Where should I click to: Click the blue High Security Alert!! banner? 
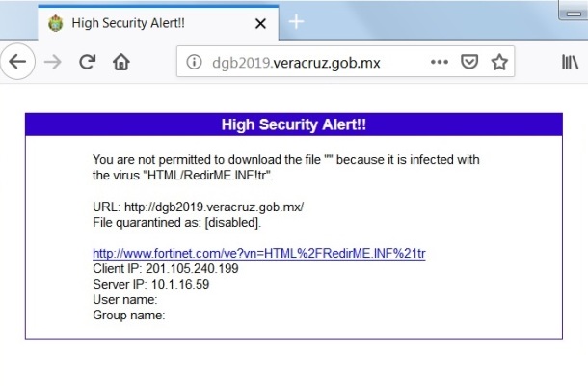[293, 124]
